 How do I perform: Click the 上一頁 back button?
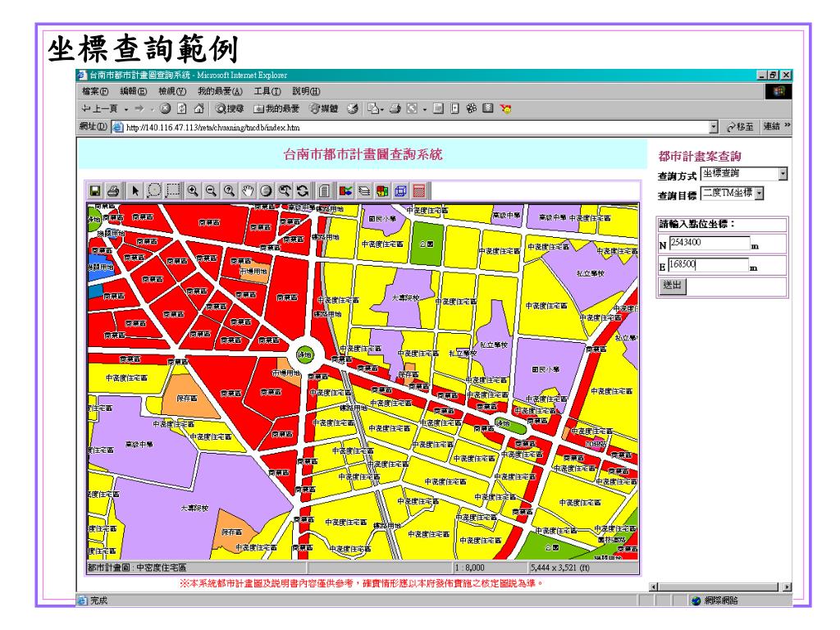coord(99,109)
